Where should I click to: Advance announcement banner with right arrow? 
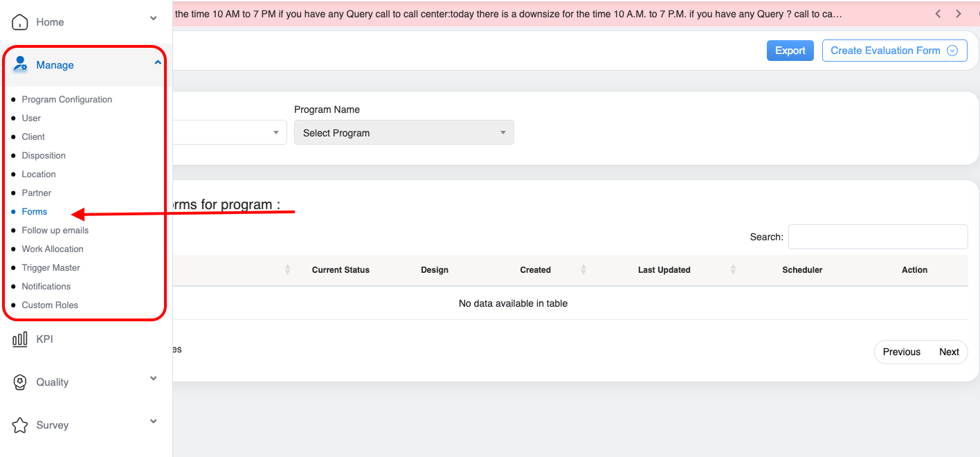point(959,14)
